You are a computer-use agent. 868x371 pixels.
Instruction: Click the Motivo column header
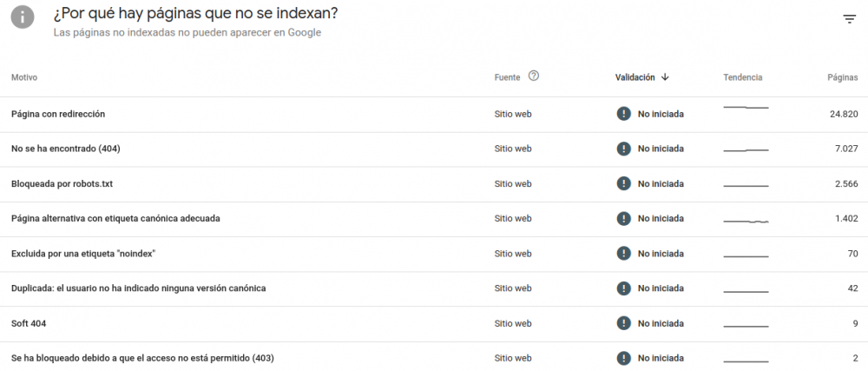pyautogui.click(x=24, y=77)
